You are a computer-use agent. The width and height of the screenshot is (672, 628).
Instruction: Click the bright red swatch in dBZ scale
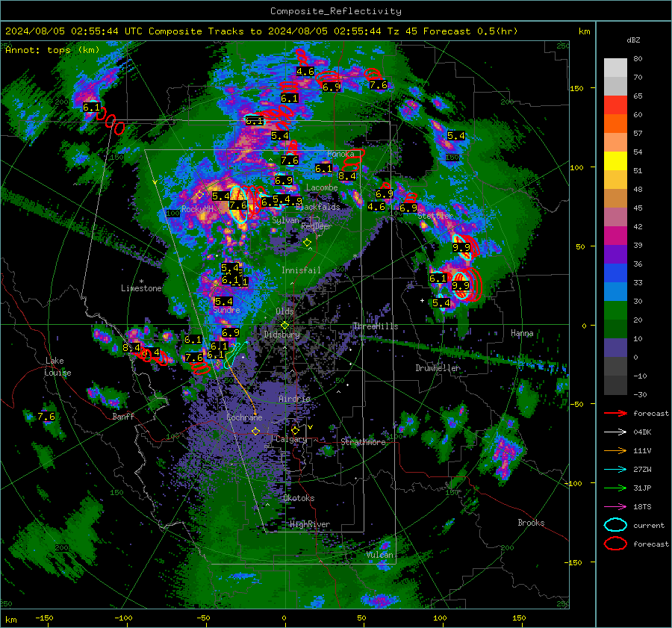point(615,105)
